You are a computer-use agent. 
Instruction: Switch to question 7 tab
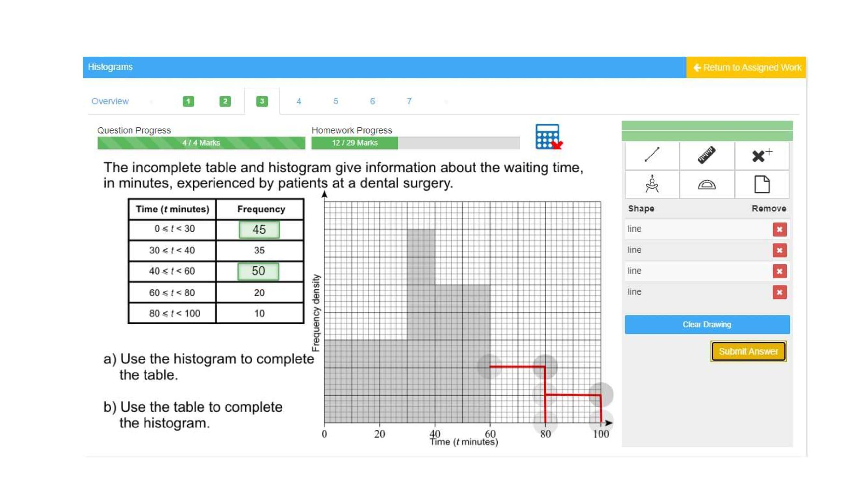[x=409, y=101]
